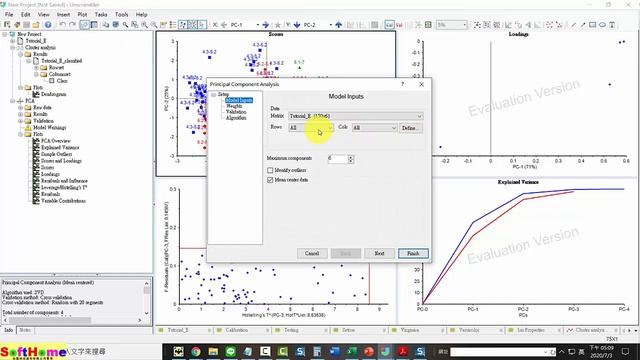Select Model Warnings in project tree
Screen dimensions: 640x360
point(49,127)
